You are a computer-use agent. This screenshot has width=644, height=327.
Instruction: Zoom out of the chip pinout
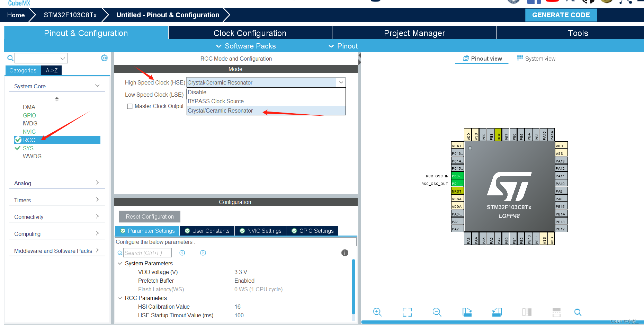tap(437, 312)
